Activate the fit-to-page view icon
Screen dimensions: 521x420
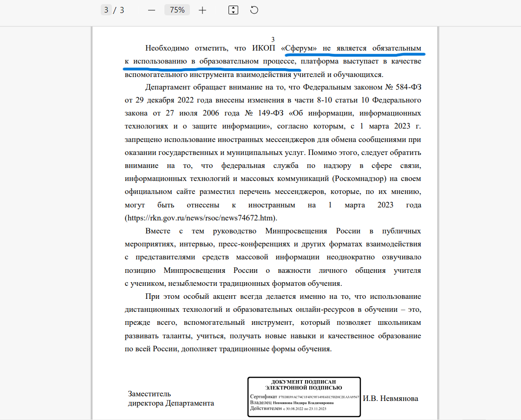click(x=233, y=9)
